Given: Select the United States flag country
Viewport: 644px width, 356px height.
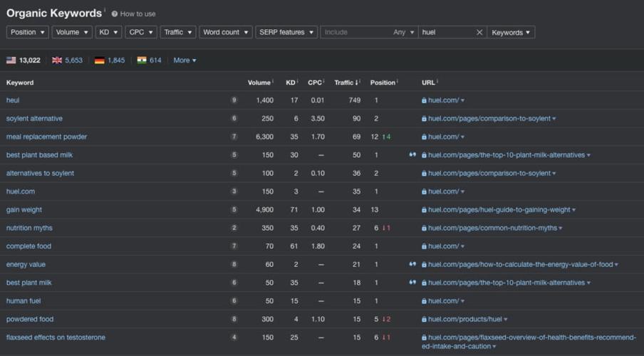Looking at the screenshot, I should (x=11, y=61).
